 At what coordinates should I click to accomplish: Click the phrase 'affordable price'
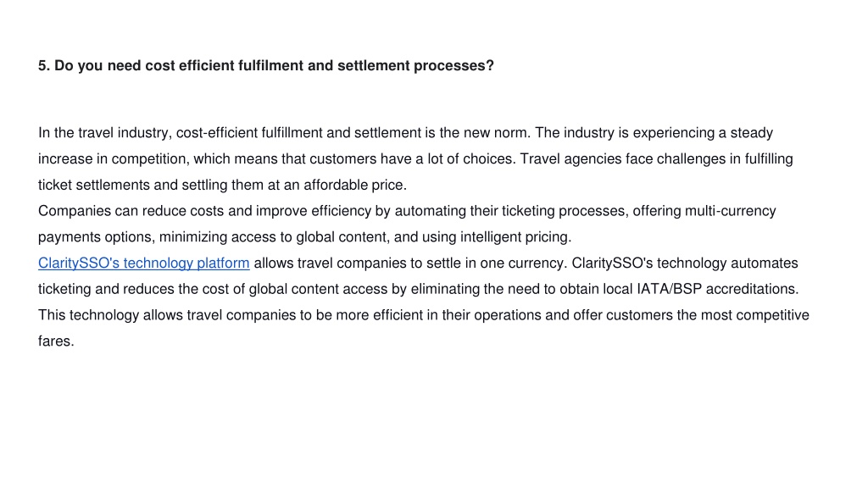[354, 185]
